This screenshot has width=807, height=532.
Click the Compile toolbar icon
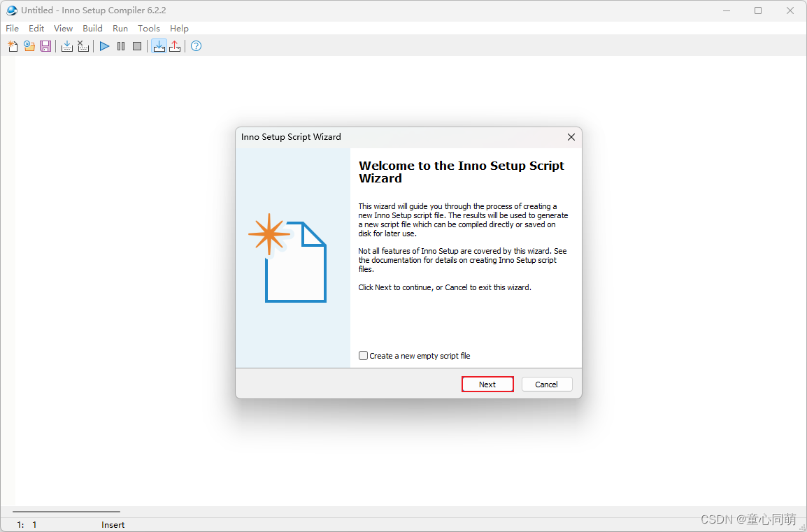[x=67, y=46]
